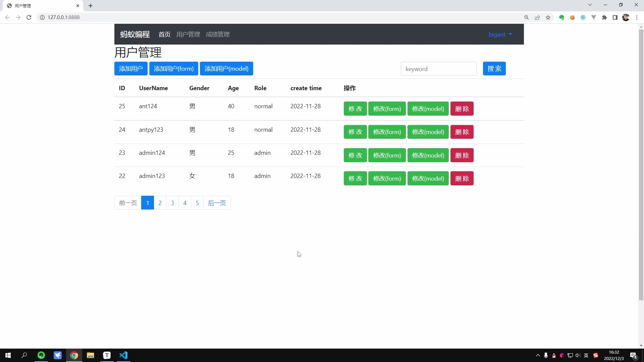
Task: Toggle the browser side panel icon
Action: pos(615,17)
